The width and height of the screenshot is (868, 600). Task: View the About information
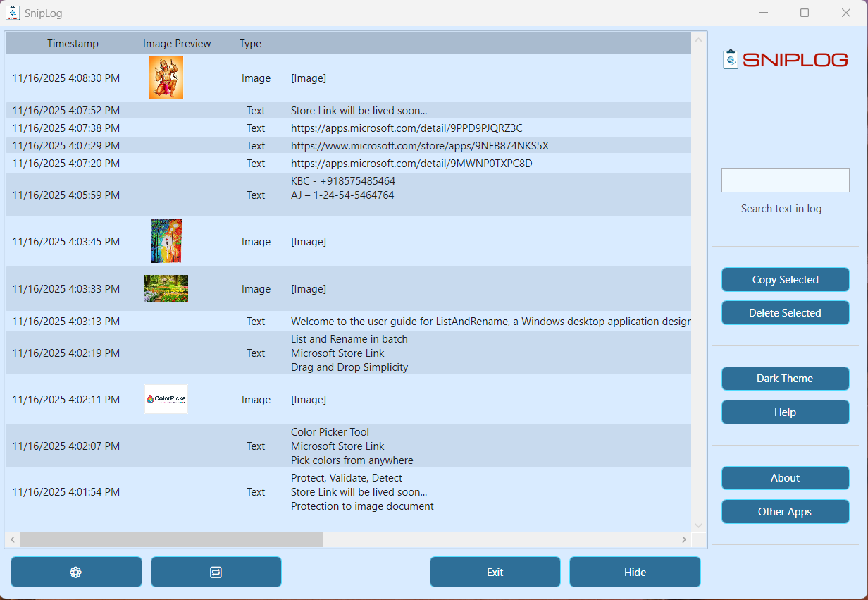click(785, 478)
